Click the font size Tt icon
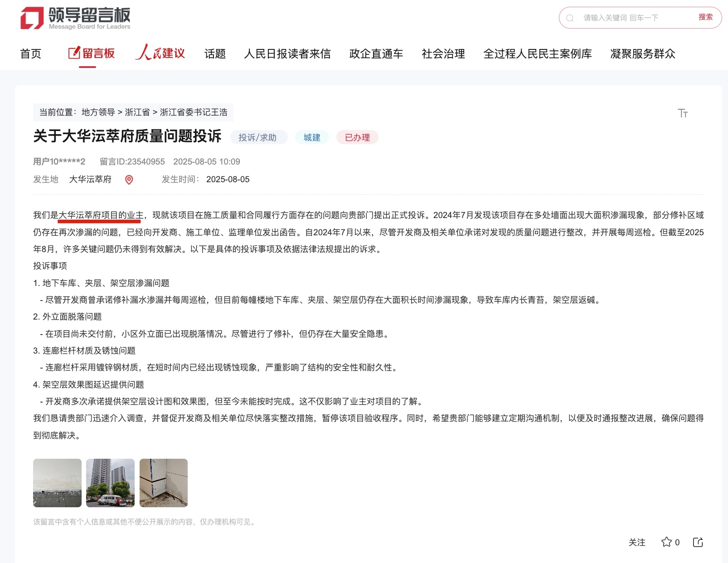This screenshot has width=728, height=563. (683, 113)
